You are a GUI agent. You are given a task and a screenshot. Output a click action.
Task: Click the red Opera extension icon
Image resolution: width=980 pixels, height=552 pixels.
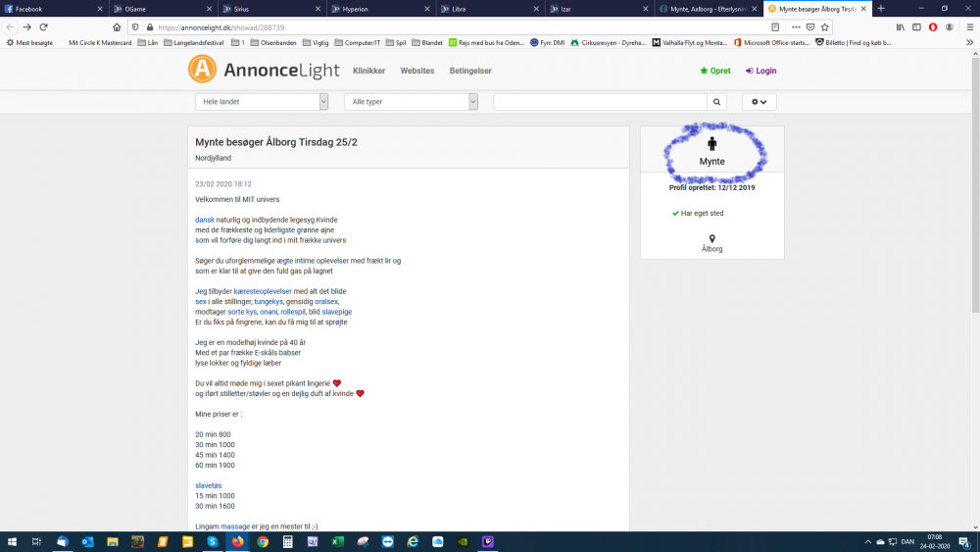[x=933, y=27]
